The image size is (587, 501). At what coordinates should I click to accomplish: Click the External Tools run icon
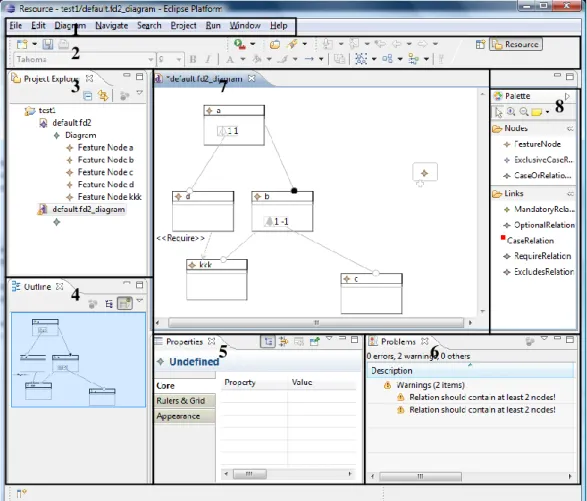[x=239, y=44]
